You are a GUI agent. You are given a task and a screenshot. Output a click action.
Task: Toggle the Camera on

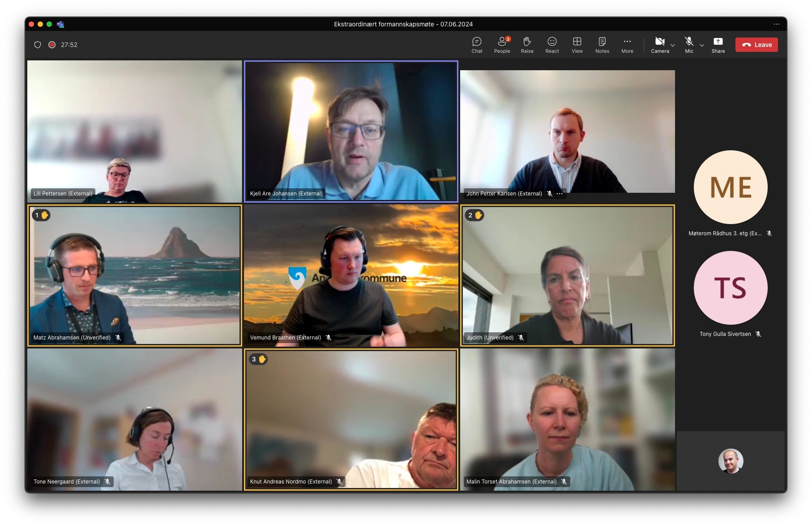(659, 45)
